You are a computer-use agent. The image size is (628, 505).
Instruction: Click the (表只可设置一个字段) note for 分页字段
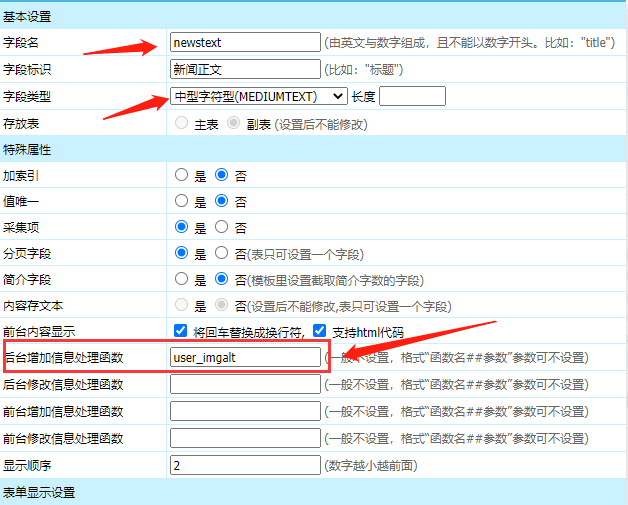click(305, 254)
